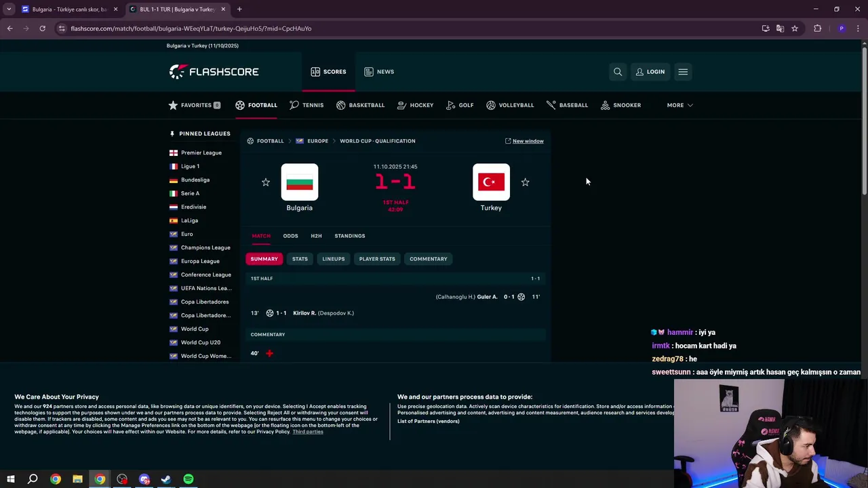Click the Turkey flag logo

(x=491, y=182)
